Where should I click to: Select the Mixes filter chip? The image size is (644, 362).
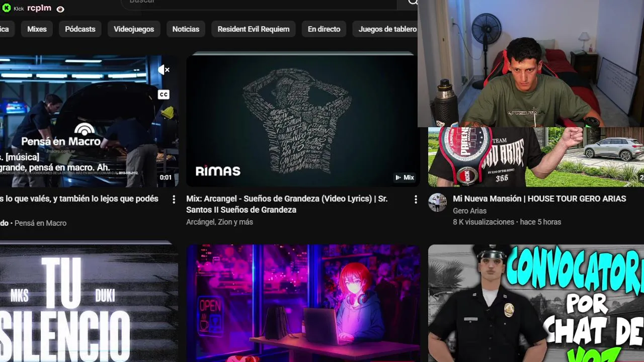(37, 29)
